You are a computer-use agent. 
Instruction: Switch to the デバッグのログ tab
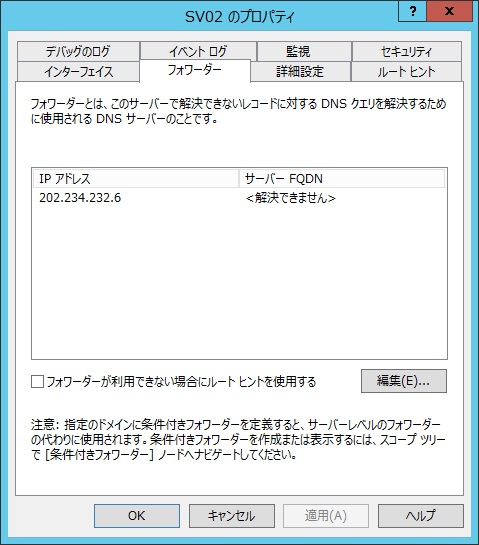(78, 52)
